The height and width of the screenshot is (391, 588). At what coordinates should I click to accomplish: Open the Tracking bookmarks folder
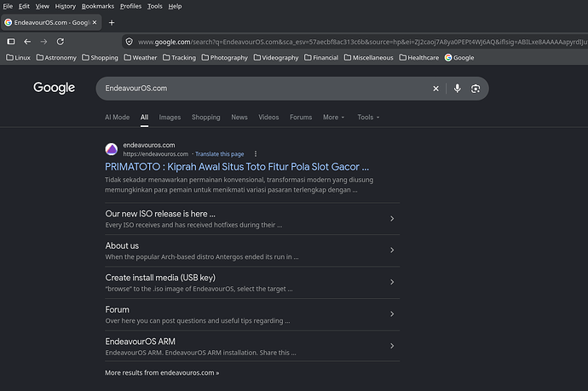pyautogui.click(x=179, y=58)
